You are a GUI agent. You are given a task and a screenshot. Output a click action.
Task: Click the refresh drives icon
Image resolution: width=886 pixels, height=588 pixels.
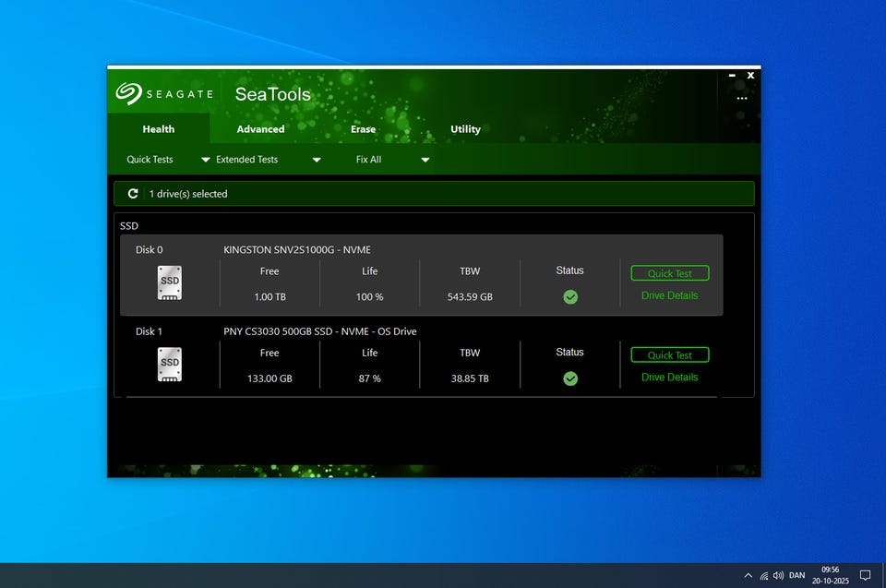[x=133, y=194]
